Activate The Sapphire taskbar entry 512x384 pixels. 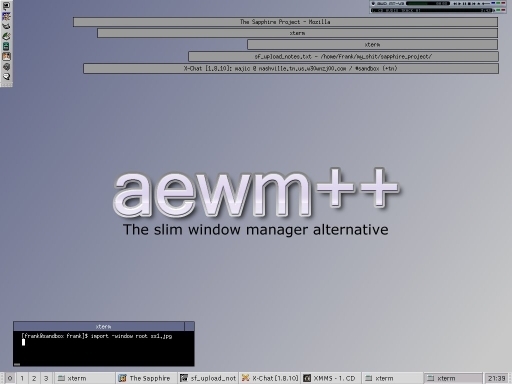(x=146, y=378)
